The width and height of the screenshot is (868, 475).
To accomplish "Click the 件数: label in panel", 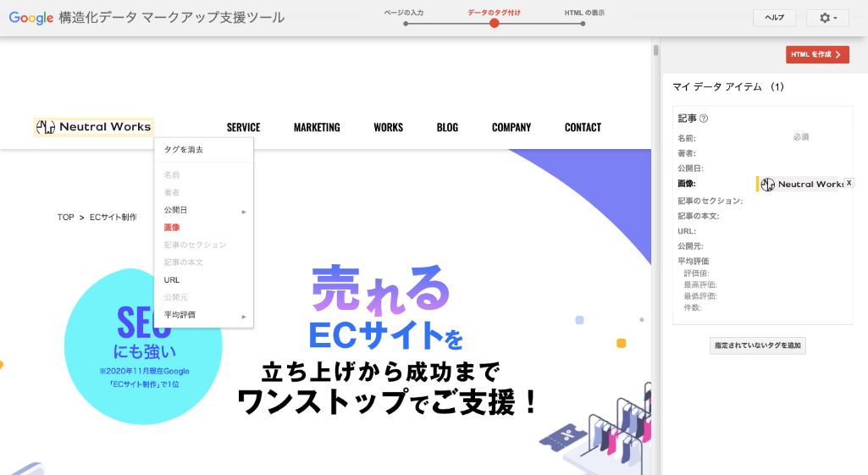I will point(693,307).
